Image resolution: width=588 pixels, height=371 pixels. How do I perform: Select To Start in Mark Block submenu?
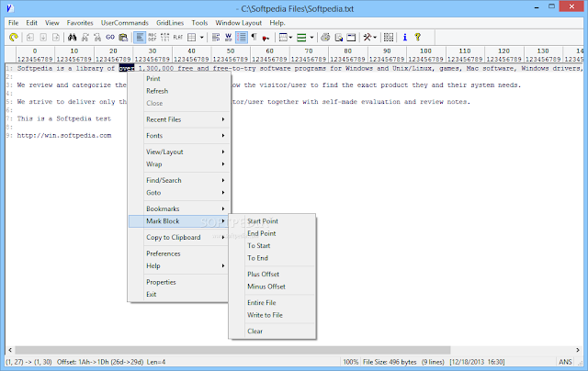(x=272, y=246)
